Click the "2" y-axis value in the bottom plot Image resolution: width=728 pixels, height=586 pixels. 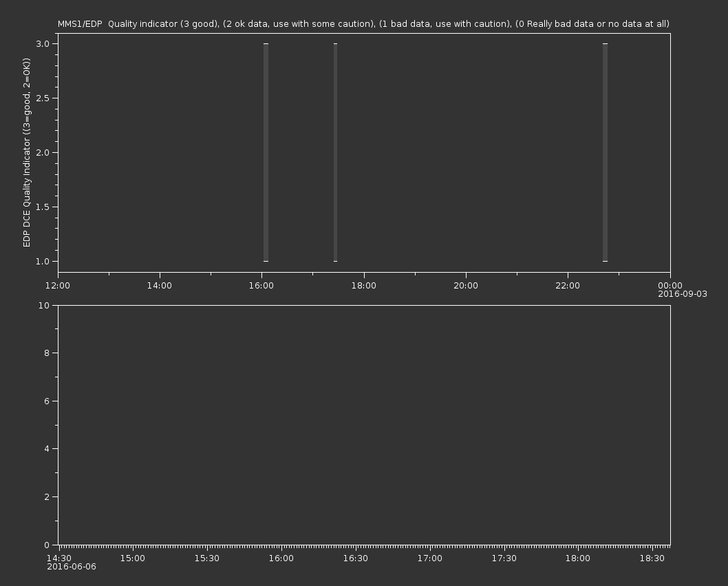47,497
